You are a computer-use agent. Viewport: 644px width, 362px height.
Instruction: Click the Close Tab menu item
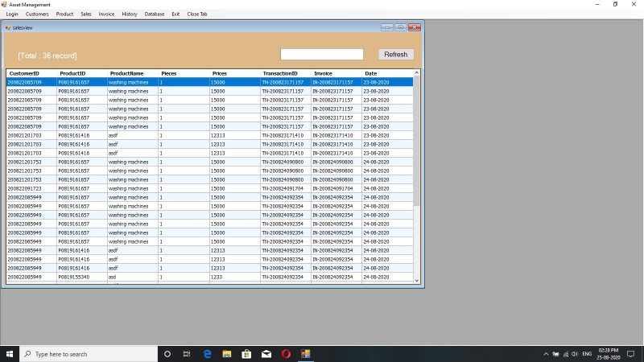point(197,14)
